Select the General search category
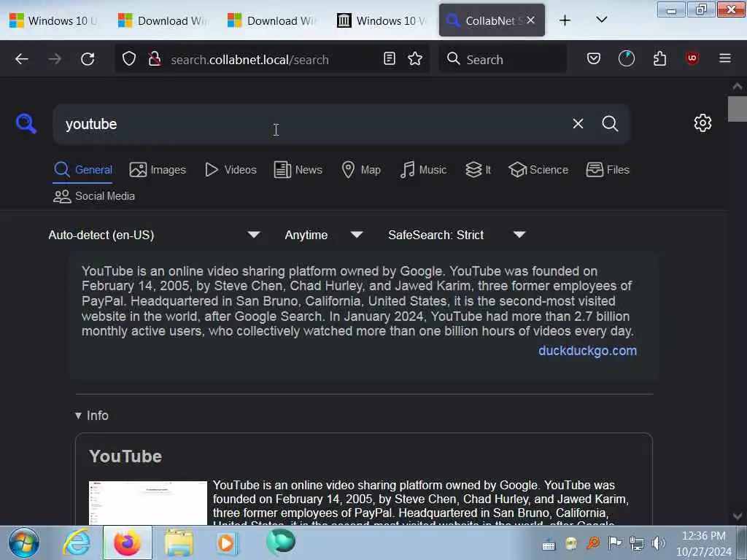747x560 pixels. click(83, 170)
